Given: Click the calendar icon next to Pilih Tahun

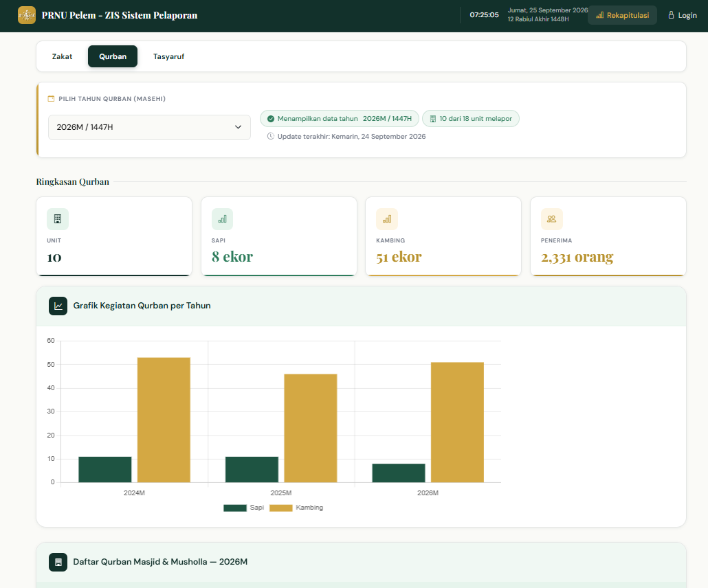Looking at the screenshot, I should pos(51,99).
